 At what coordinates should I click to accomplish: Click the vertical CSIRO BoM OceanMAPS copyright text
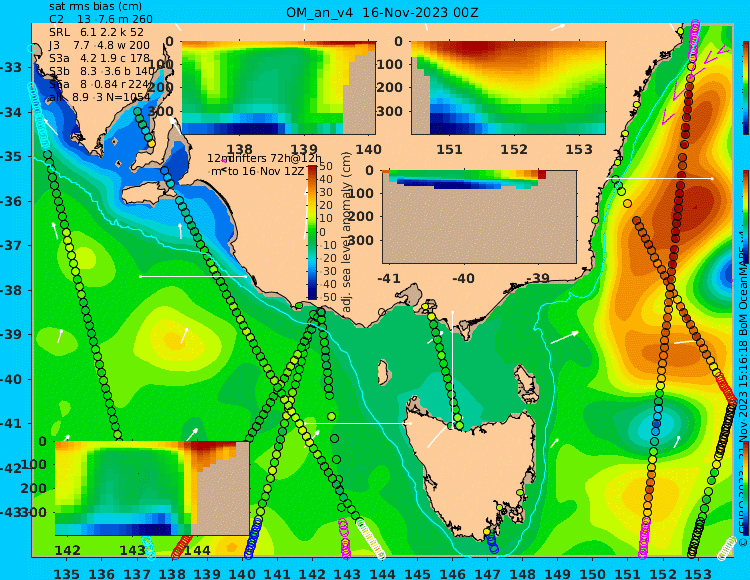(x=743, y=392)
